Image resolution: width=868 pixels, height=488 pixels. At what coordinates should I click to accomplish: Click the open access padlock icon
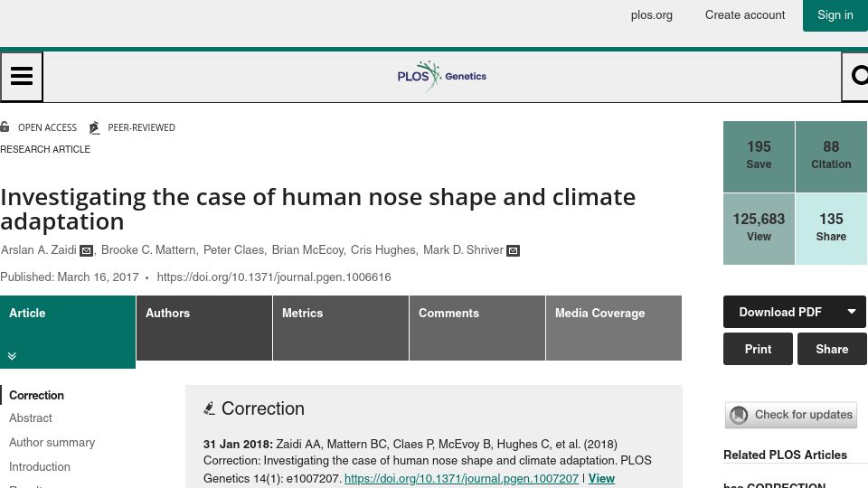pyautogui.click(x=5, y=127)
